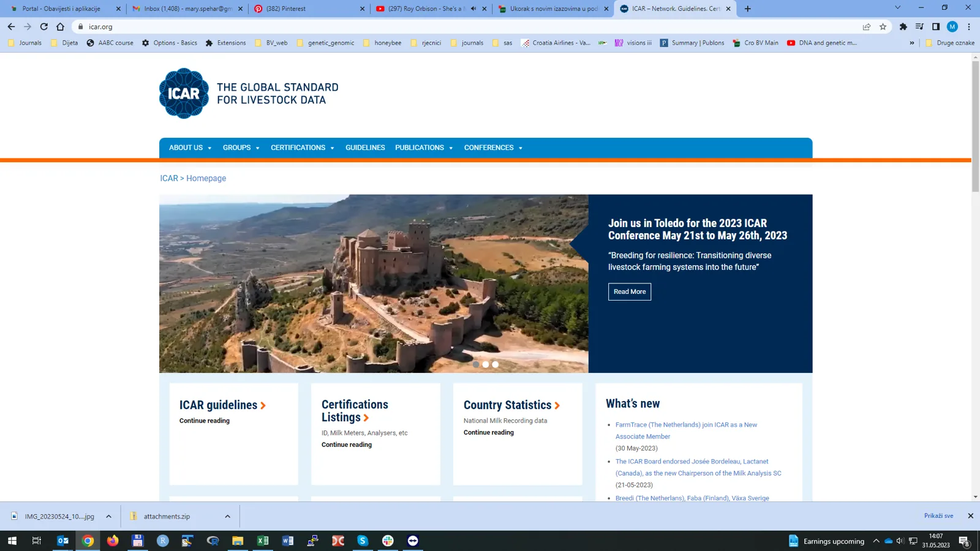Open the Extensions puzzle icon
This screenshot has height=551, width=980.
pyautogui.click(x=903, y=27)
